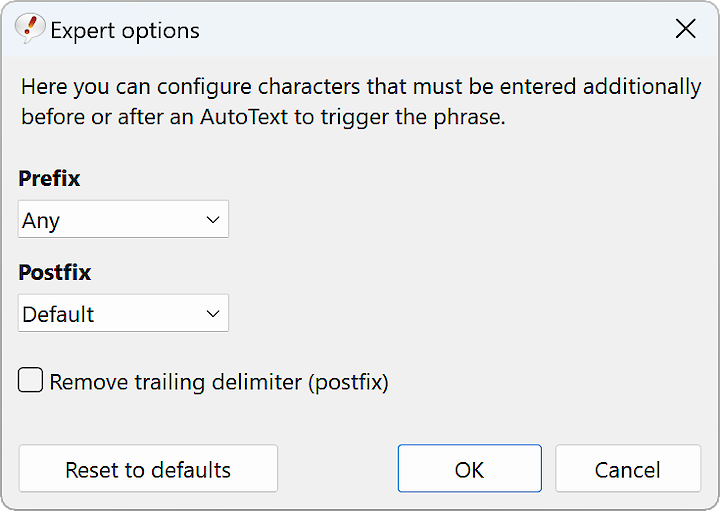Click the phrase "trigger the phrase" in the description
Screen dimensions: 720x511
(413, 118)
